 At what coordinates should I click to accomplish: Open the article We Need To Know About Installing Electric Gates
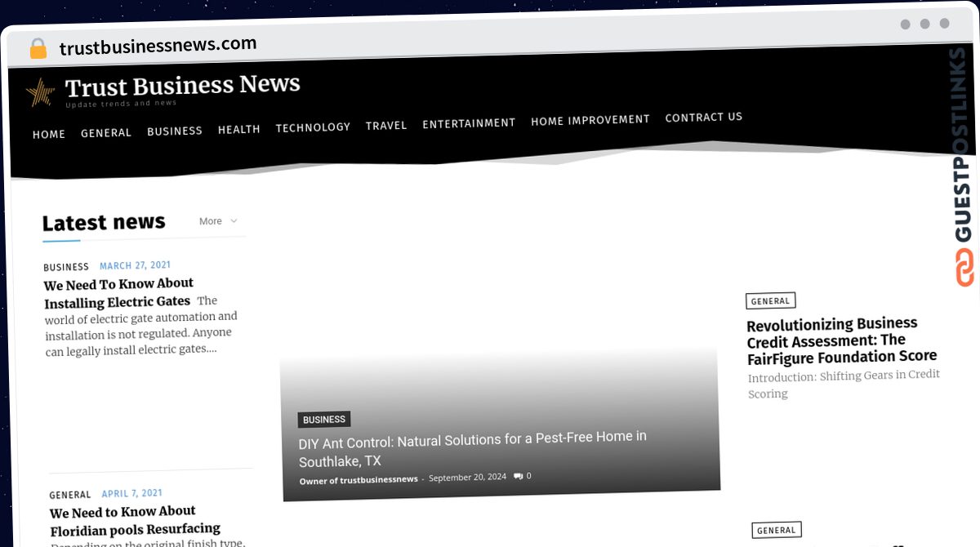point(119,292)
